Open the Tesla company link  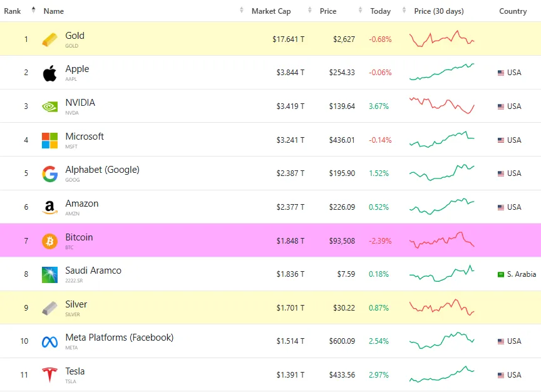click(75, 371)
